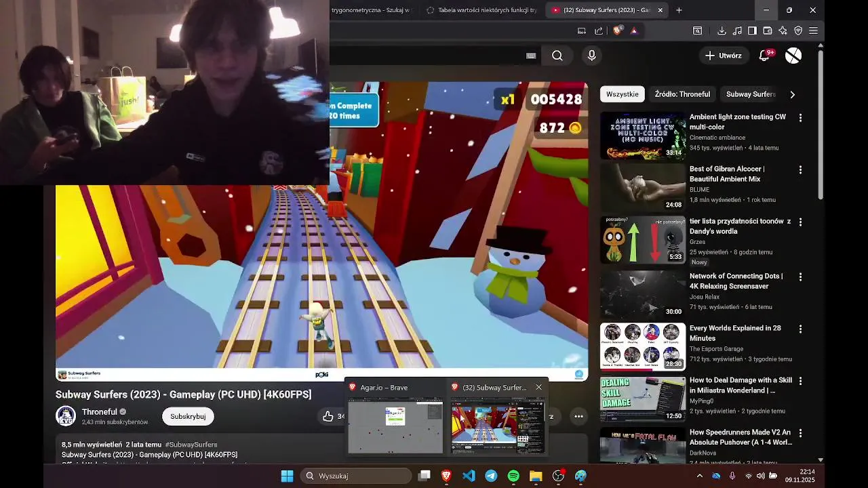Open the Brave VPN shield icon
The width and height of the screenshot is (868, 488).
point(798,30)
